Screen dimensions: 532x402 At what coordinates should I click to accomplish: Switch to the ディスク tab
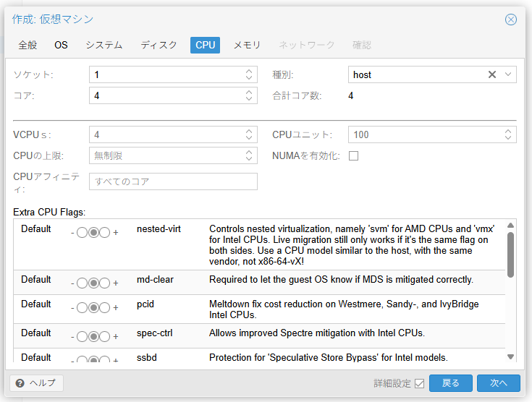(x=159, y=45)
